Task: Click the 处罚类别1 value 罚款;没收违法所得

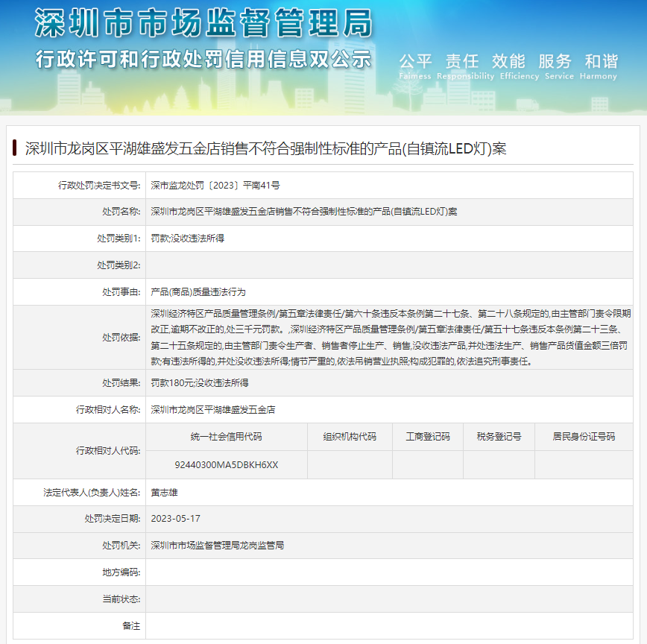Action: (187, 239)
